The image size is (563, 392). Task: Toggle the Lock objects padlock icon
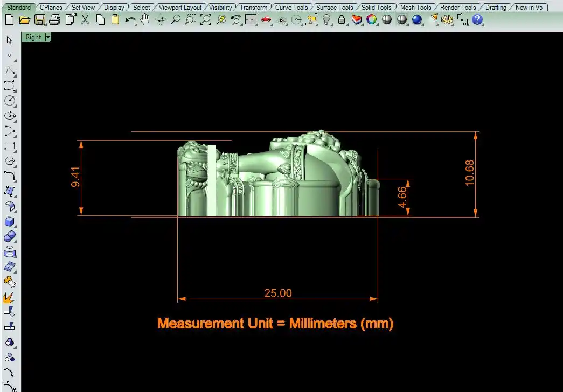point(342,20)
